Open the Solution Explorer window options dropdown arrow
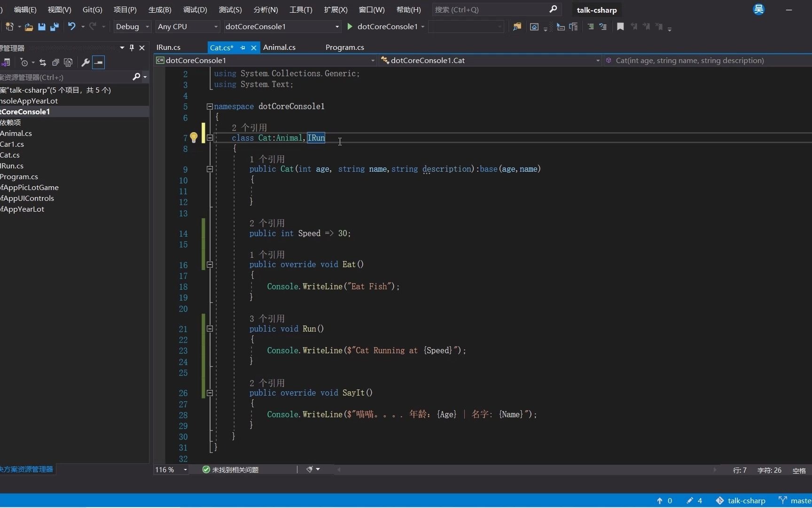 click(122, 48)
